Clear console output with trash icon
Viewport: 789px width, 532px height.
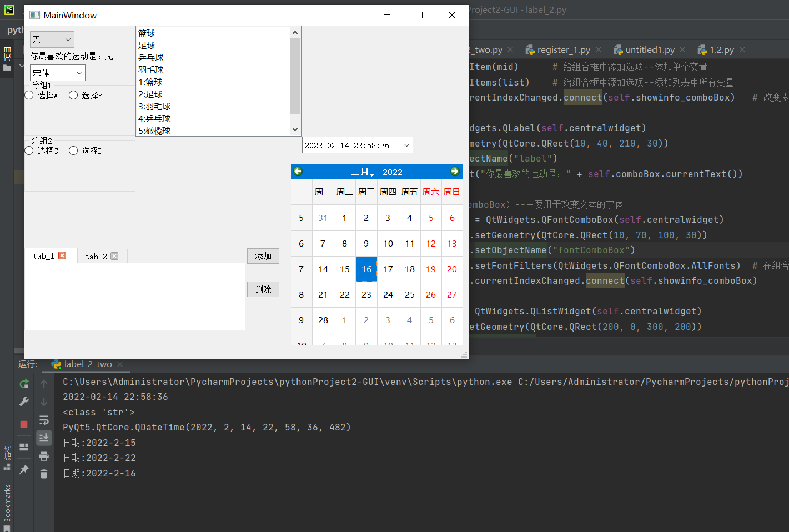(x=44, y=474)
